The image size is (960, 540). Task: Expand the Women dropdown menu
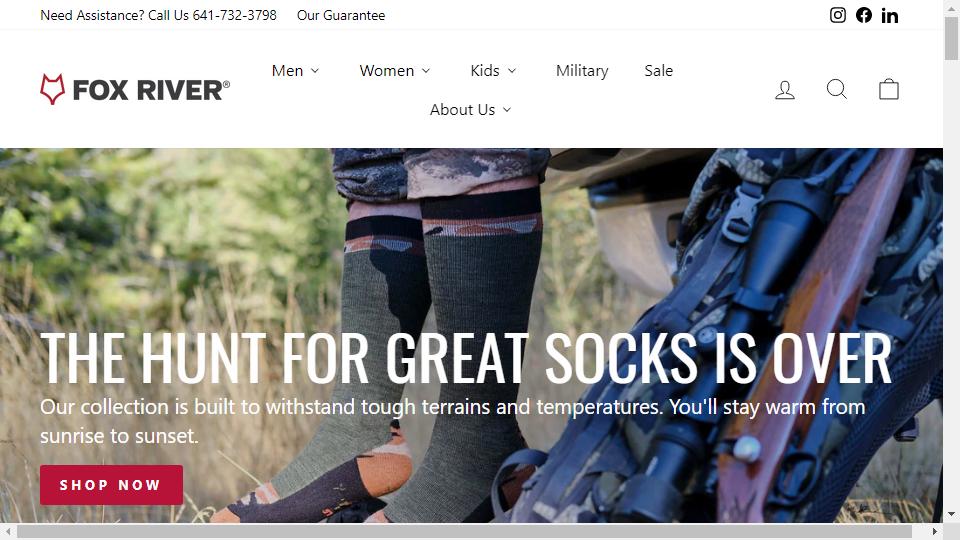tap(395, 70)
